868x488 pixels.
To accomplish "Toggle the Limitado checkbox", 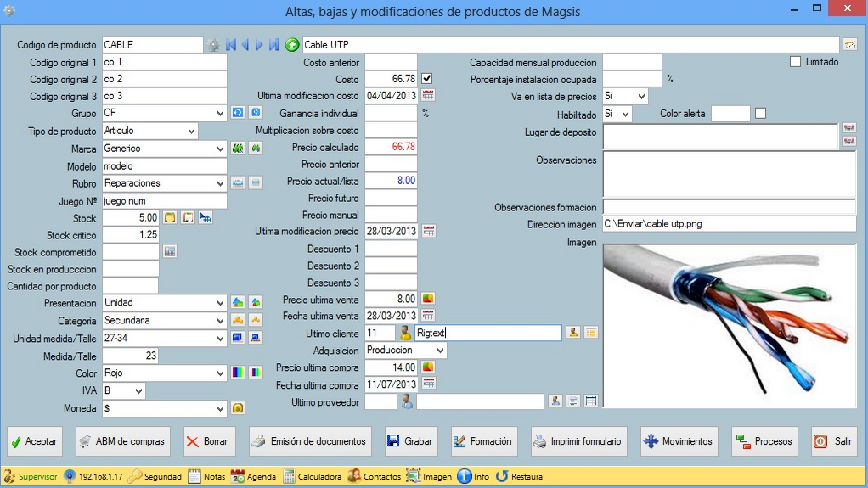I will tap(796, 62).
